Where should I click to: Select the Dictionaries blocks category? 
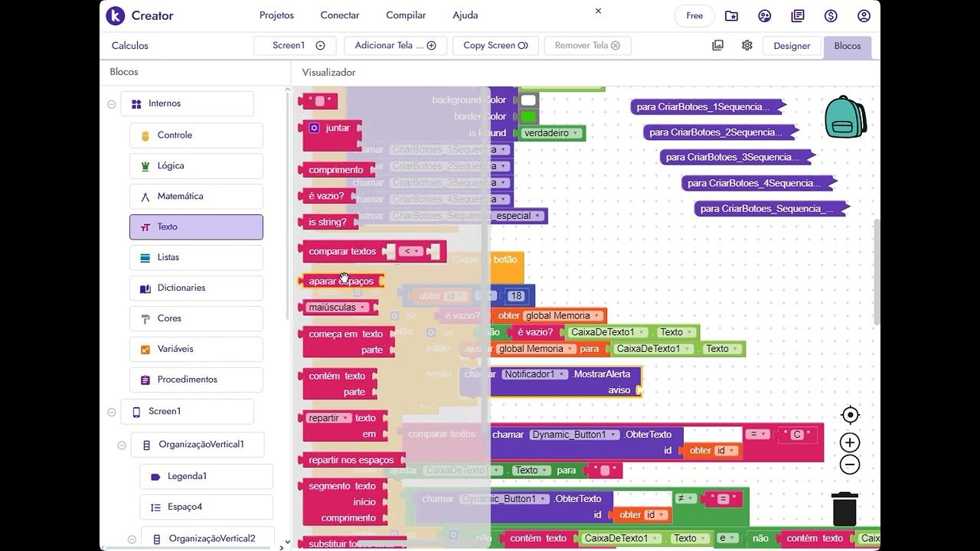pyautogui.click(x=196, y=289)
